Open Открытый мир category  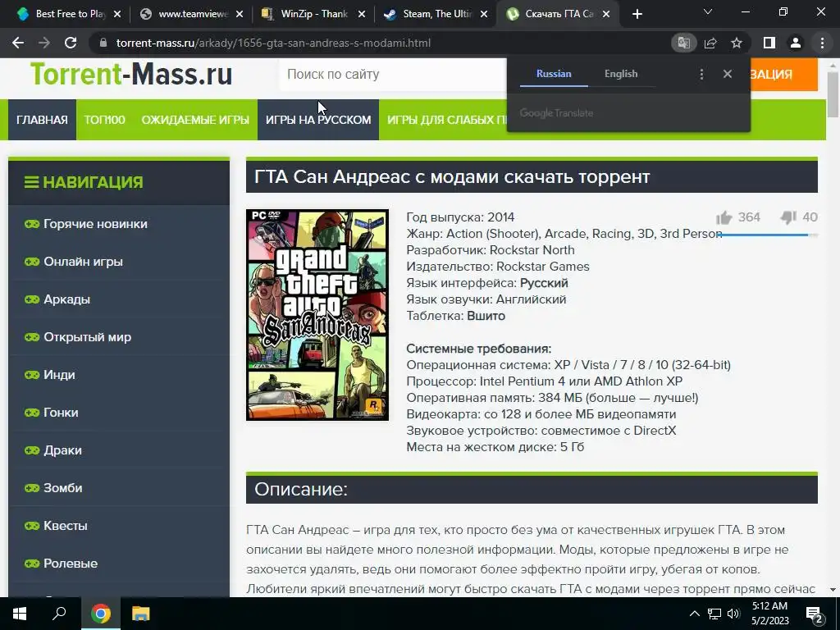119,337
